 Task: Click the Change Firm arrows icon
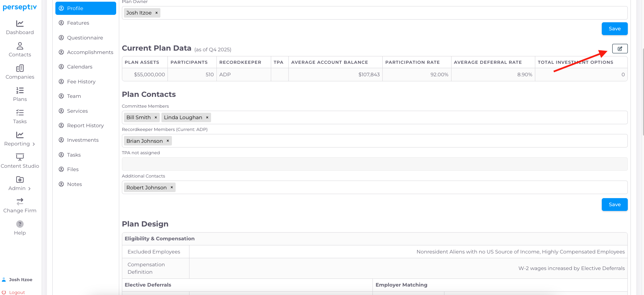click(x=20, y=202)
